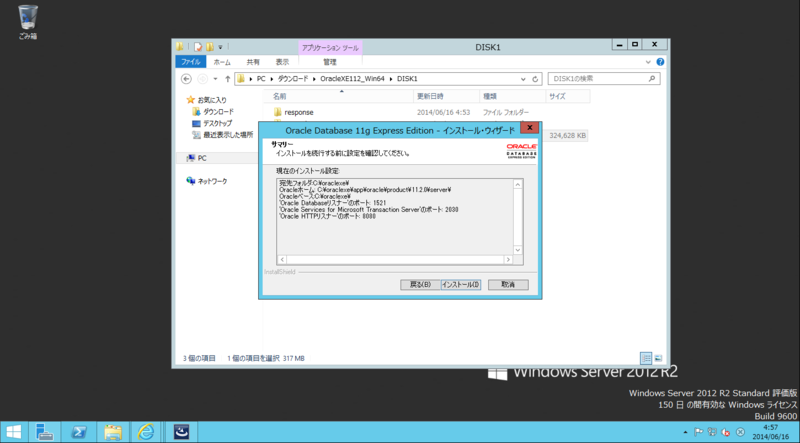Click properties icon in quick access toolbar
800x443 pixels.
[198, 47]
